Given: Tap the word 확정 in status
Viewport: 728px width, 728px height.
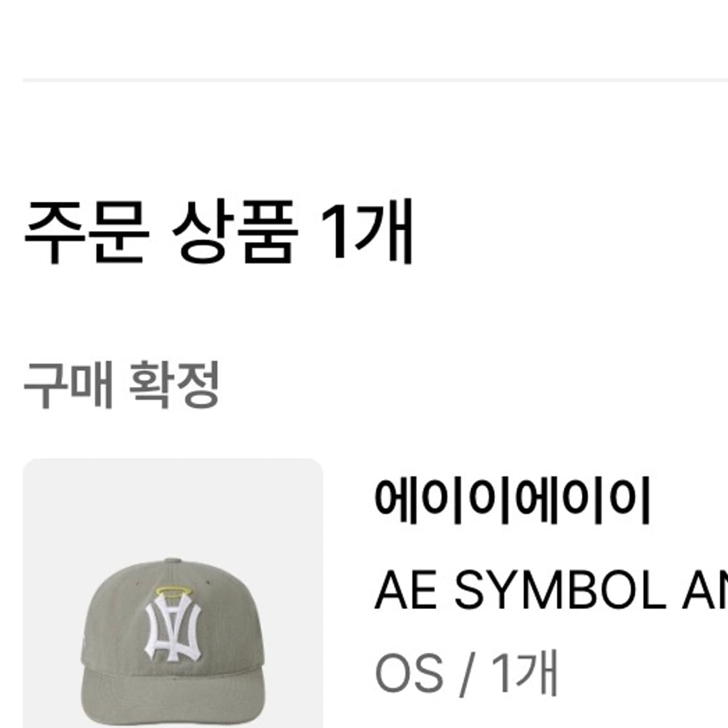Looking at the screenshot, I should (174, 385).
